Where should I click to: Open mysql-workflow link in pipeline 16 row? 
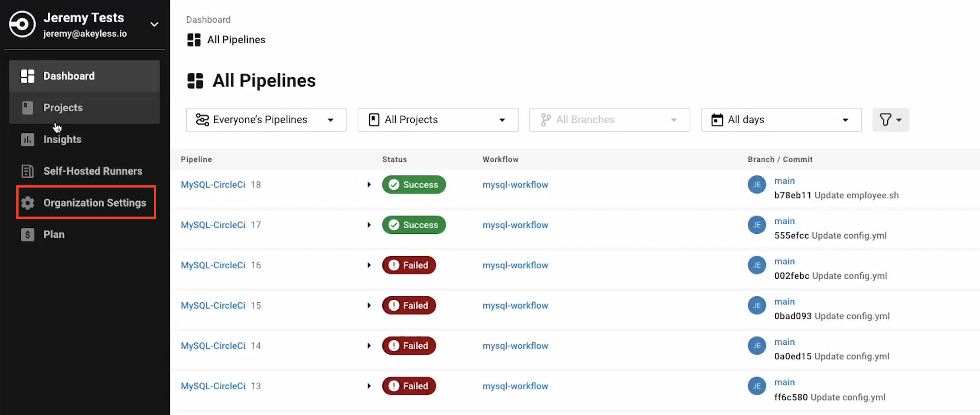(x=515, y=265)
